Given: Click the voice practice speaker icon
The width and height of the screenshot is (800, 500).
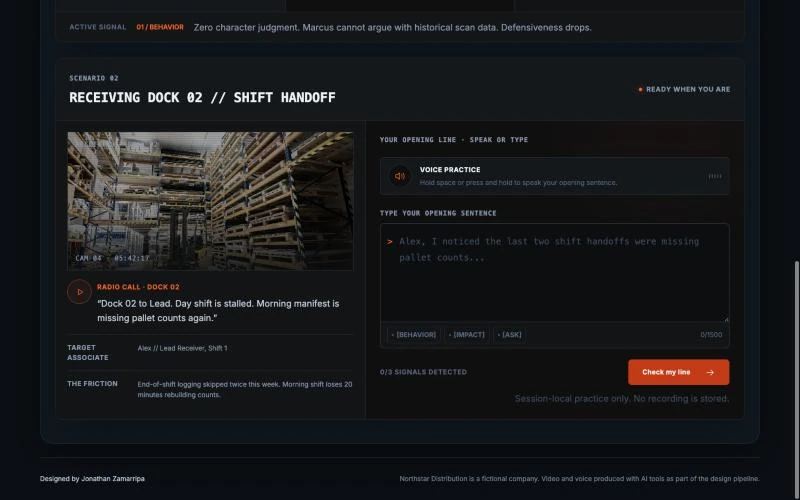Looking at the screenshot, I should [x=400, y=176].
